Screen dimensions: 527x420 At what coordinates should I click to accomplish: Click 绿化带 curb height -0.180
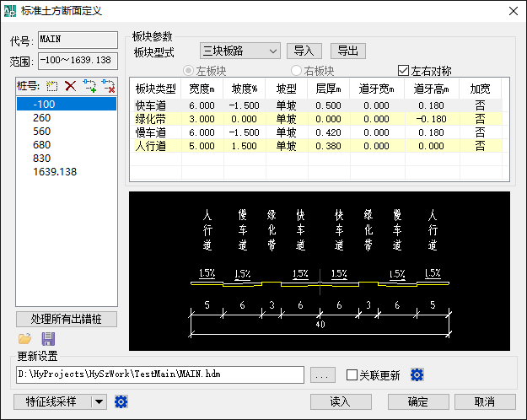pyautogui.click(x=432, y=119)
